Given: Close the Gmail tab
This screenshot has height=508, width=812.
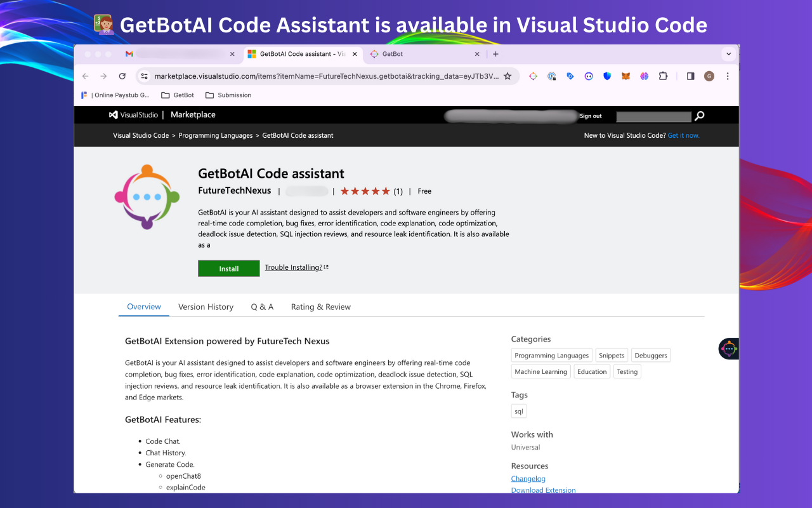Looking at the screenshot, I should pyautogui.click(x=232, y=54).
